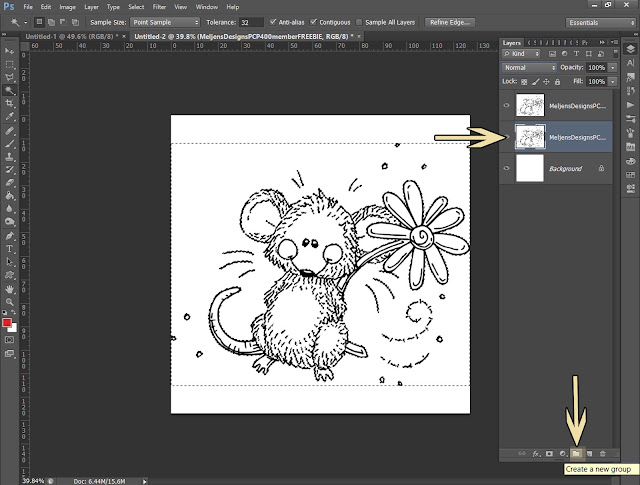Toggle lock transparent pixels
This screenshot has width=640, height=485.
pos(524,82)
